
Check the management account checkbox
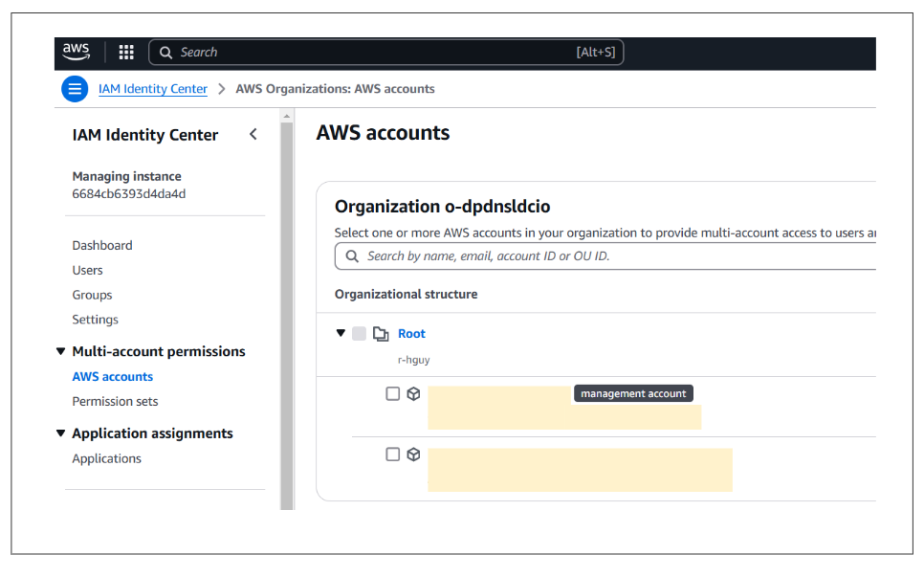(393, 392)
